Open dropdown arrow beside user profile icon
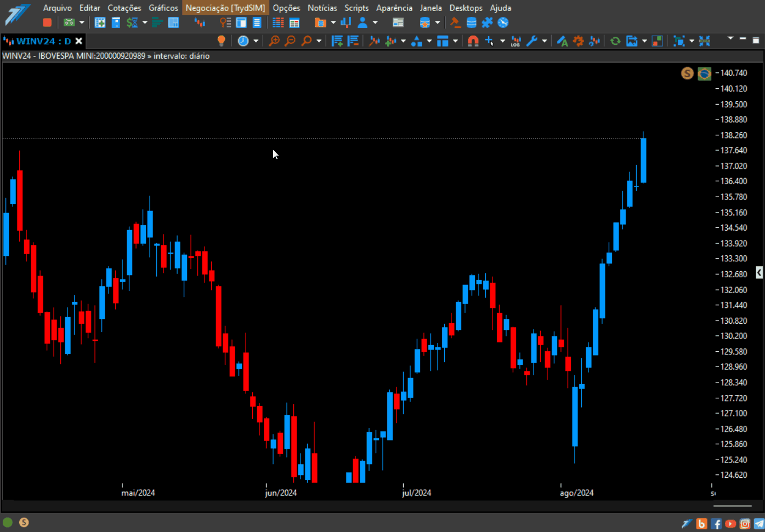This screenshot has height=532, width=765. coord(375,22)
